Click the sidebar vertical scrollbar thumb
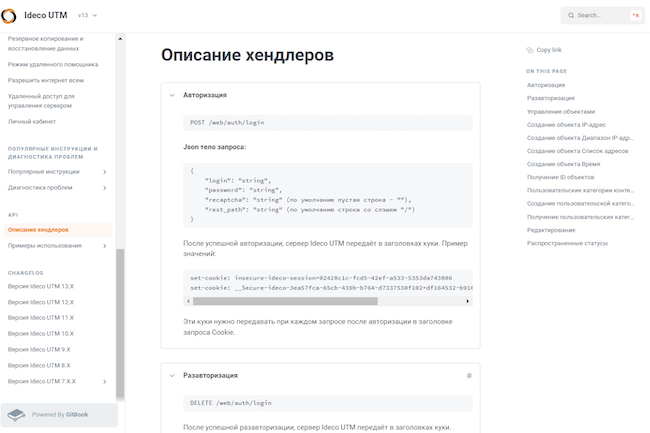Image resolution: width=650 pixels, height=433 pixels. coord(120,323)
